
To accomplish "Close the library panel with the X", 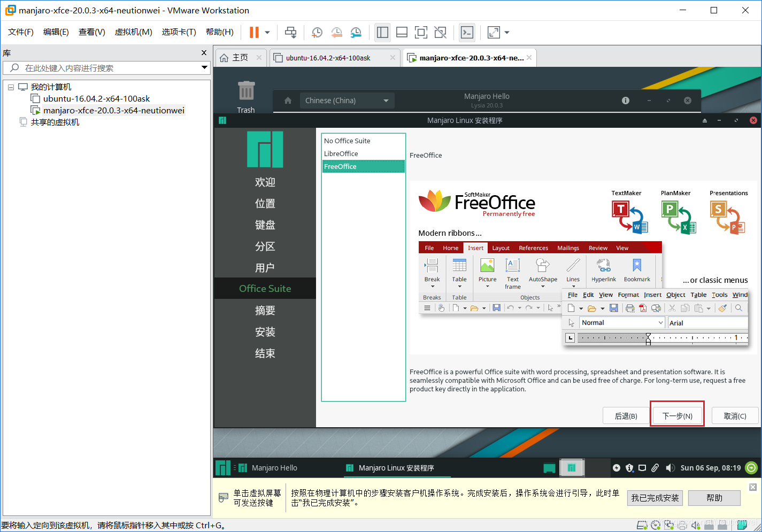I will tap(204, 52).
